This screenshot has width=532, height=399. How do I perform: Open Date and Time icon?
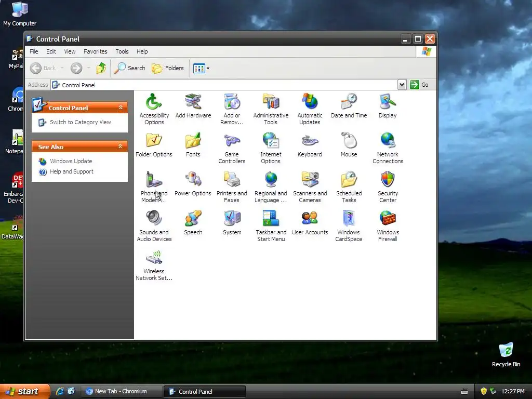point(349,105)
